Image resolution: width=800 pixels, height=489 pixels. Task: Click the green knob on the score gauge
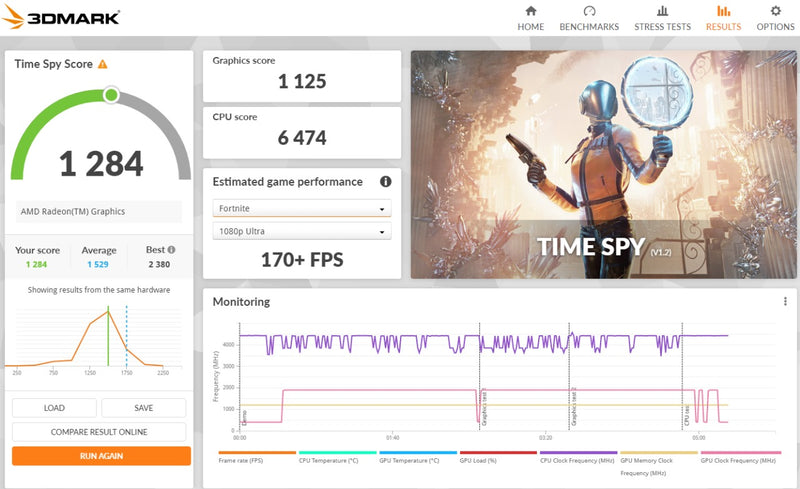111,95
